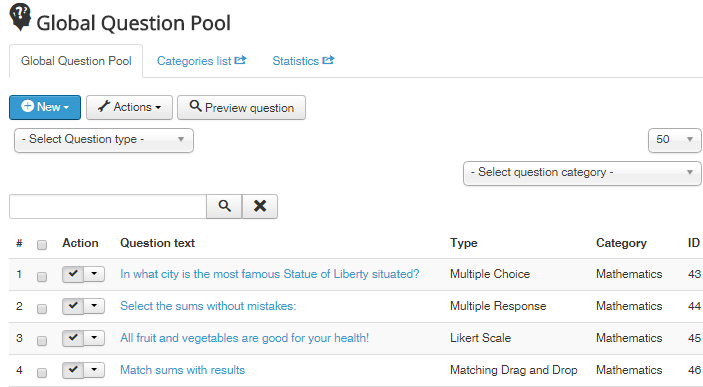This screenshot has height=387, width=703.
Task: Click the 'Matching Drag and Drop' type cell
Action: 514,370
